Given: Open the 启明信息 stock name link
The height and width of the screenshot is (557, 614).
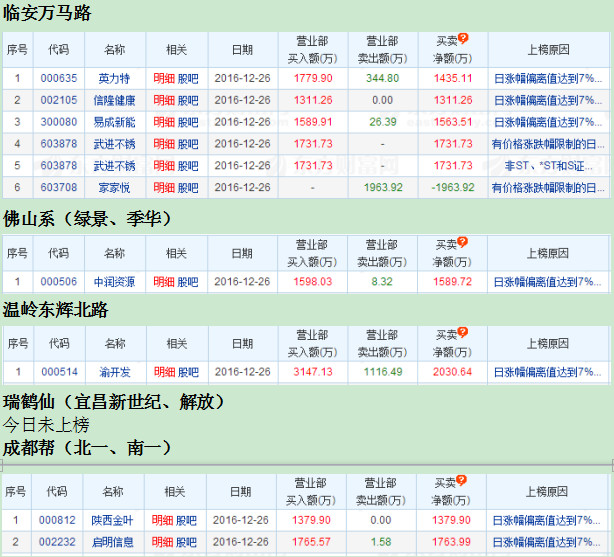Looking at the screenshot, I should (x=112, y=543).
